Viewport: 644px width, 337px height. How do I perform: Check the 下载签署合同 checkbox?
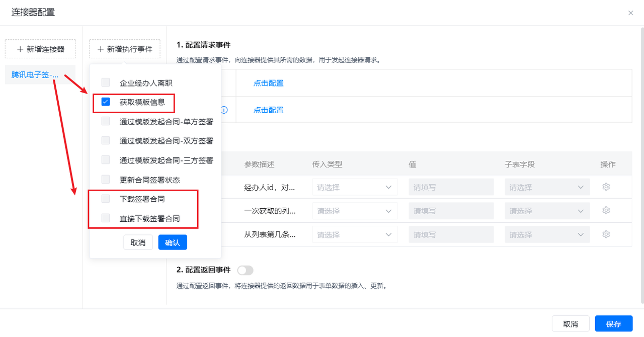pyautogui.click(x=106, y=199)
